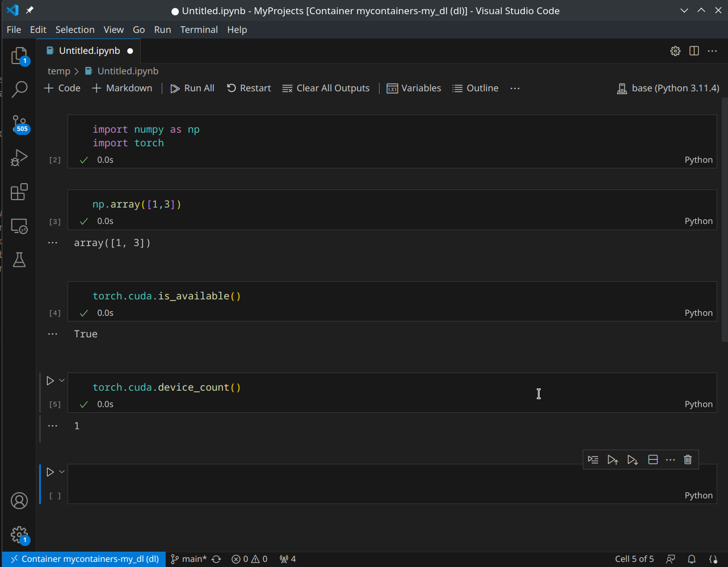The height and width of the screenshot is (567, 728).
Task: Open the Selection menu
Action: (x=75, y=29)
